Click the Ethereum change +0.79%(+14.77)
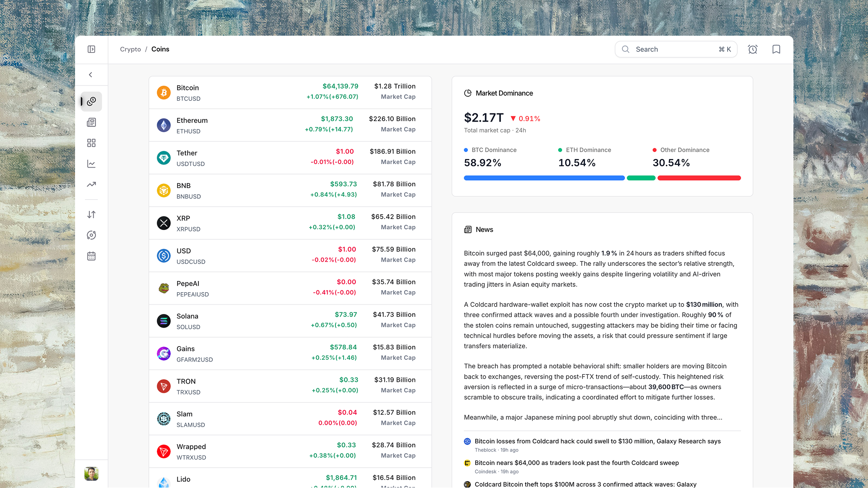This screenshot has height=488, width=868. tap(329, 130)
